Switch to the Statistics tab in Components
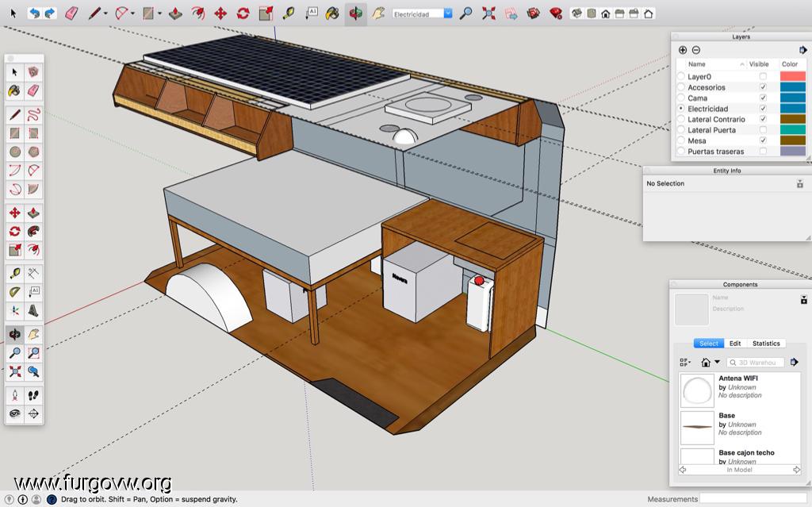This screenshot has width=812, height=507. click(x=766, y=344)
